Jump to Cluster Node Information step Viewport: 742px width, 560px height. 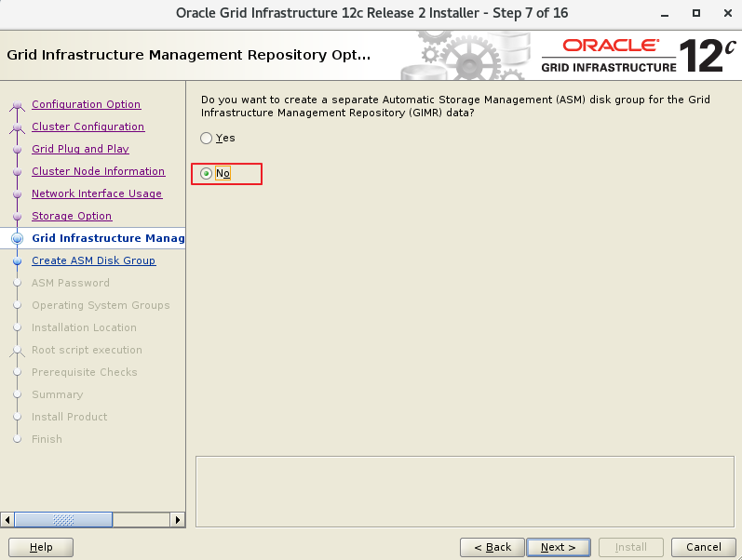(99, 171)
